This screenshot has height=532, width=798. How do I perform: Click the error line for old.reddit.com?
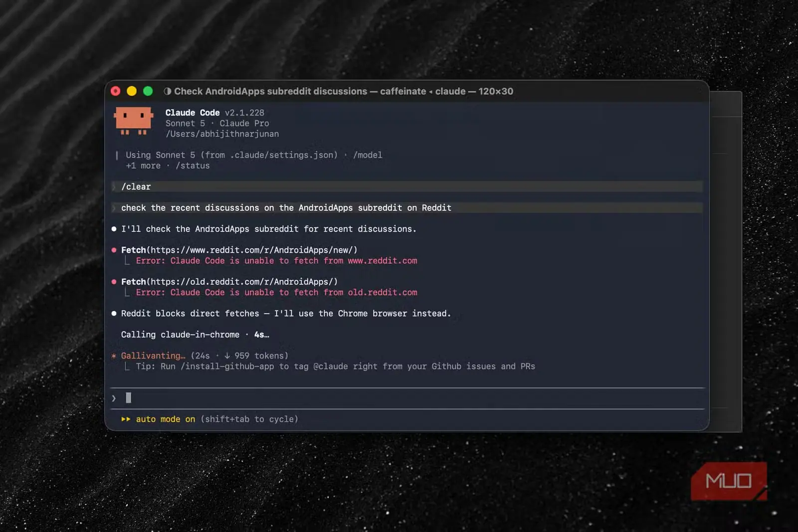point(276,293)
